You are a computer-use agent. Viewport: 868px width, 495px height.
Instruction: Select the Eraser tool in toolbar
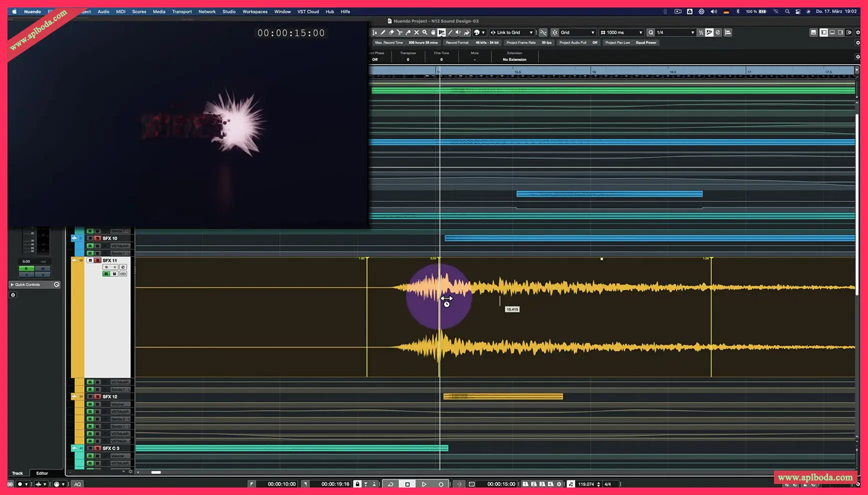(391, 32)
